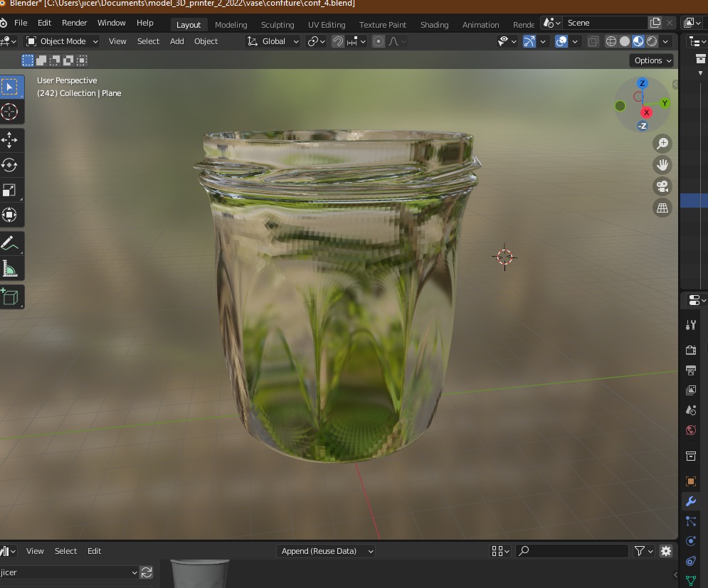Enable proportional editing toggle
Image resolution: width=708 pixels, height=588 pixels.
click(x=379, y=41)
